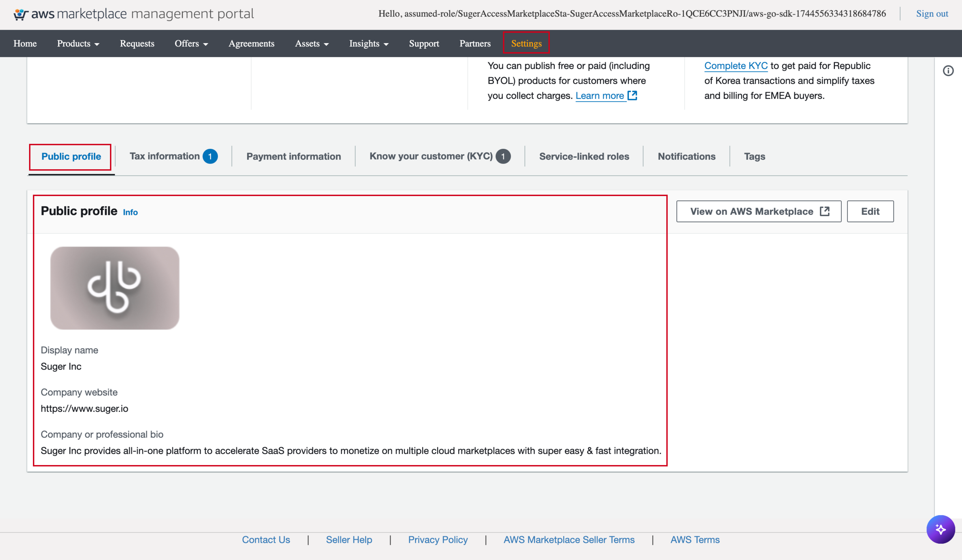Viewport: 962px width, 560px height.
Task: Open the Info link beside Public profile
Action: pos(130,212)
